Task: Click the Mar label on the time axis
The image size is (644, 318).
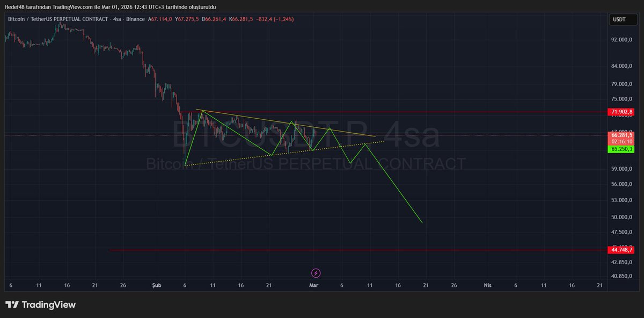Action: coord(314,285)
